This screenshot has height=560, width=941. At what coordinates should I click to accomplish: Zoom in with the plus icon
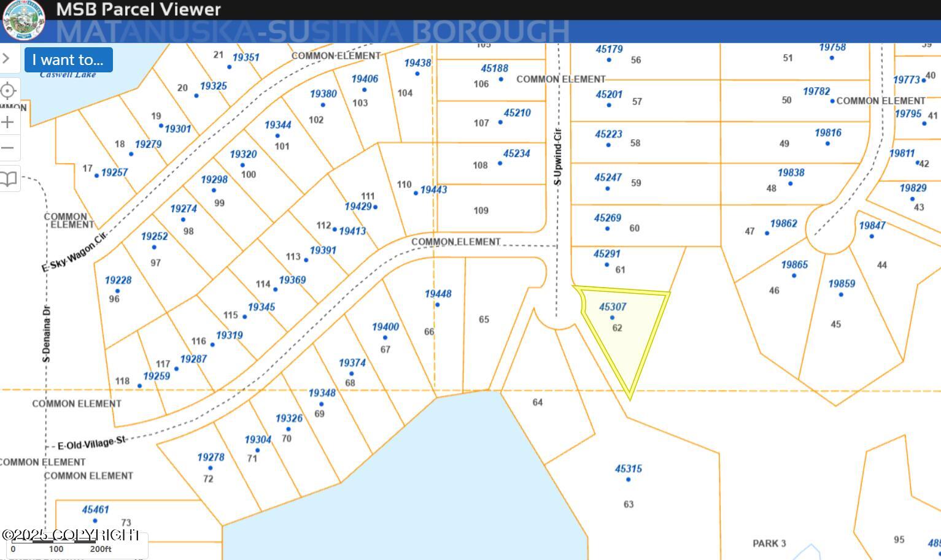click(x=7, y=122)
